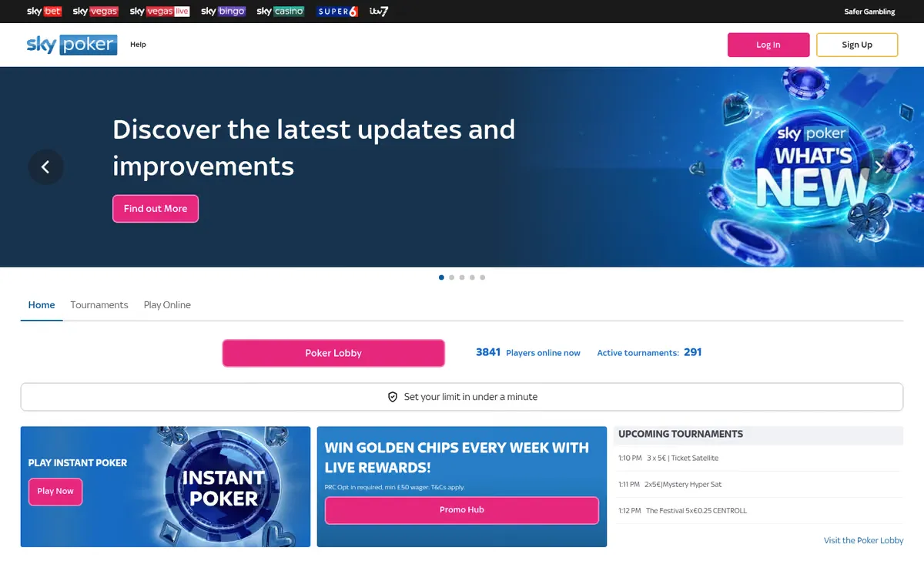924x578 pixels.
Task: Click the shield icon in limit bar
Action: [393, 397]
